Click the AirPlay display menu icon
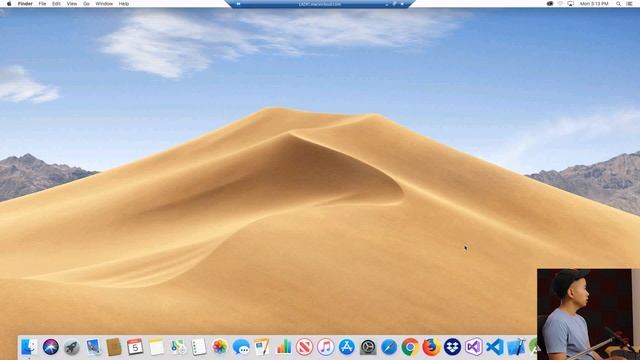The image size is (640, 360). (570, 4)
